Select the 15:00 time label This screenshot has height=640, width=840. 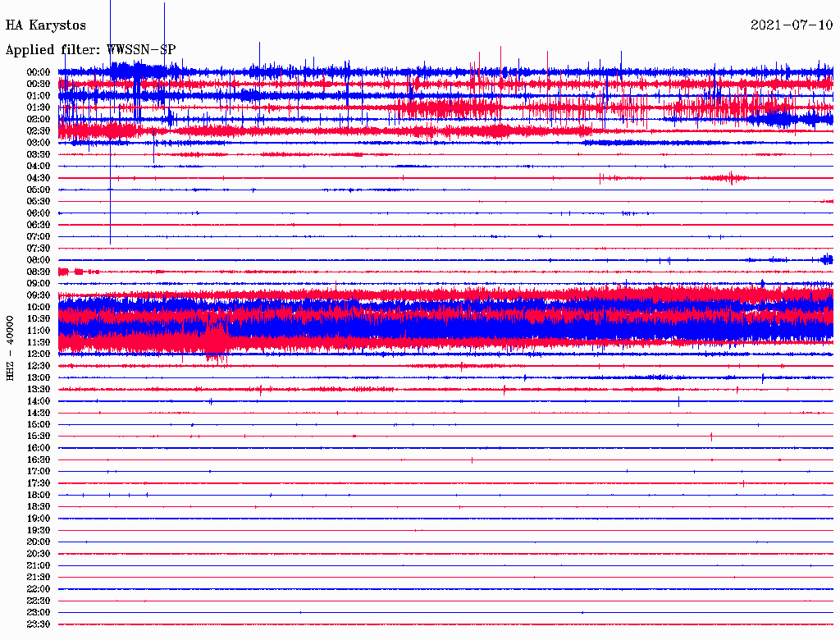click(x=39, y=424)
